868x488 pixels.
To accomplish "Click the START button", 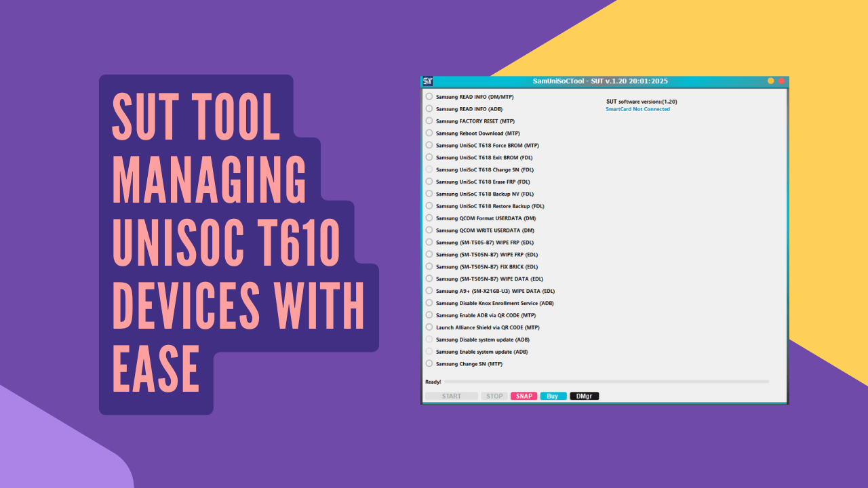I will [x=452, y=396].
